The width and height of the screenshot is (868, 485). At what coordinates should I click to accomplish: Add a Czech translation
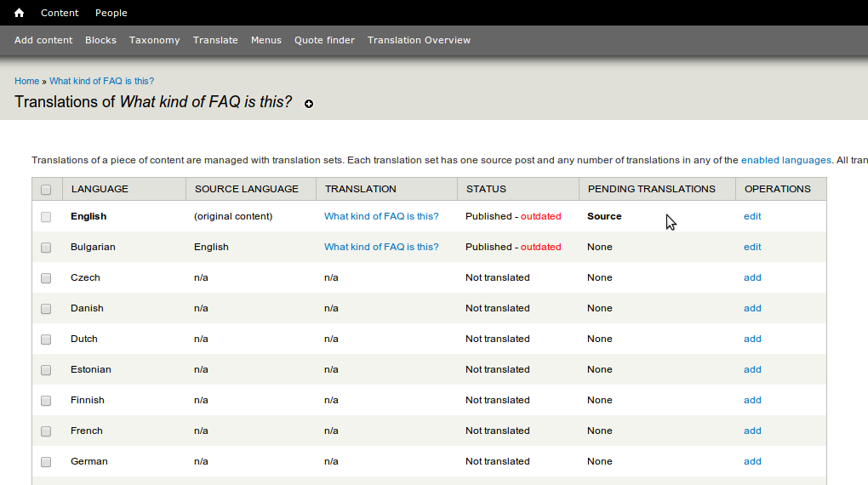tap(752, 277)
